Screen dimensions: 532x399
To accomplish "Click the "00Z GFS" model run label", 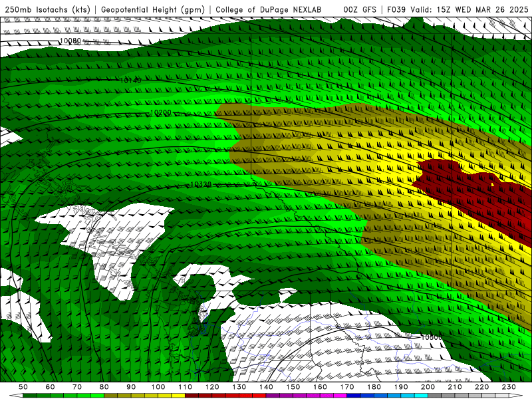I will pos(360,9).
